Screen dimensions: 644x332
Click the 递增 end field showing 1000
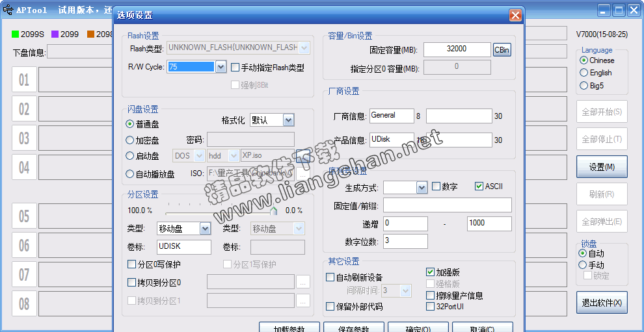pos(489,223)
